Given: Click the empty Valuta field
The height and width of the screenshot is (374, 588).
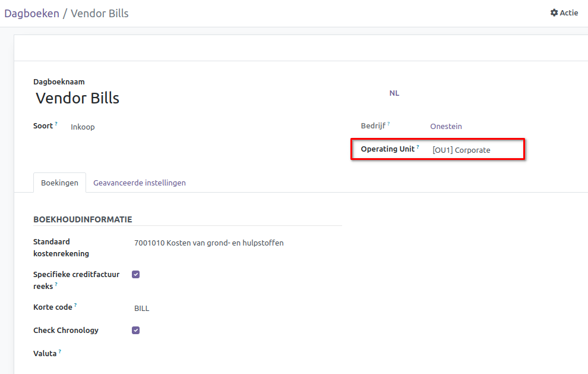Looking at the screenshot, I should (x=238, y=354).
